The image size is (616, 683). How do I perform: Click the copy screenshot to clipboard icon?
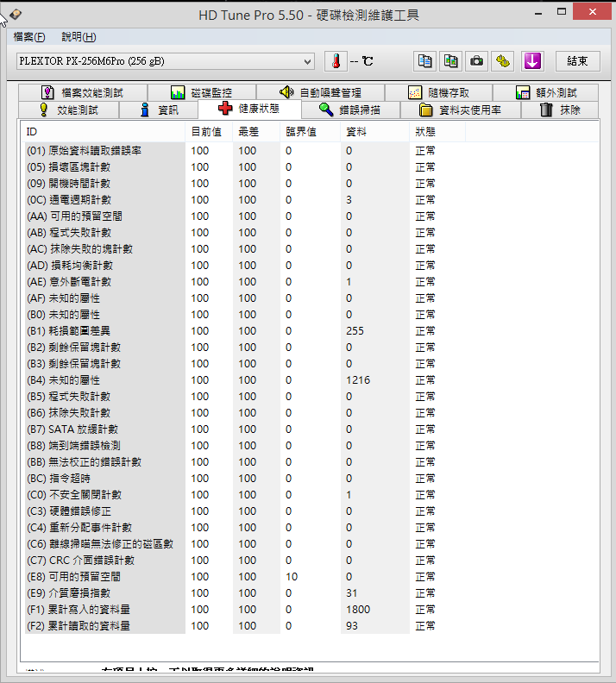pyautogui.click(x=450, y=61)
